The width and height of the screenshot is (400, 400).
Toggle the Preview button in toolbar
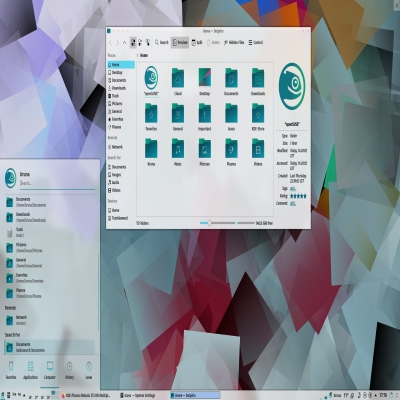[180, 42]
